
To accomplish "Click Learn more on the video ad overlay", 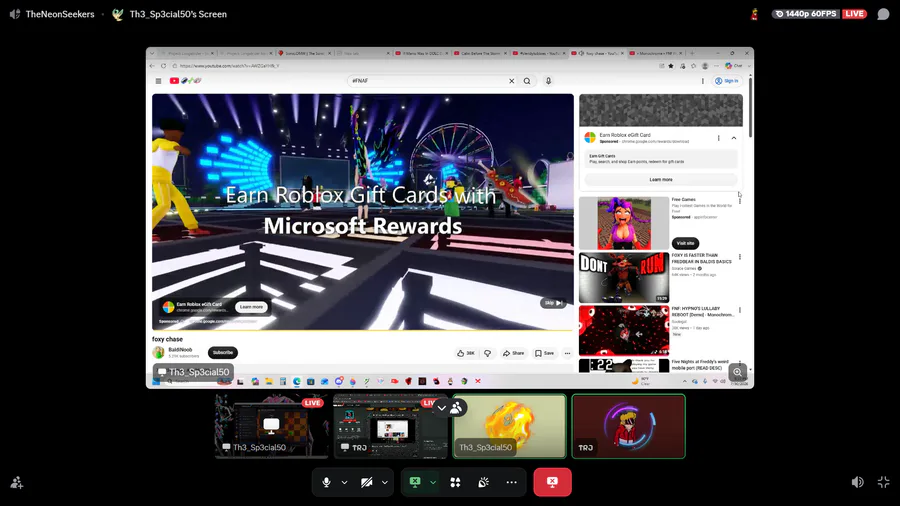I will (x=251, y=307).
